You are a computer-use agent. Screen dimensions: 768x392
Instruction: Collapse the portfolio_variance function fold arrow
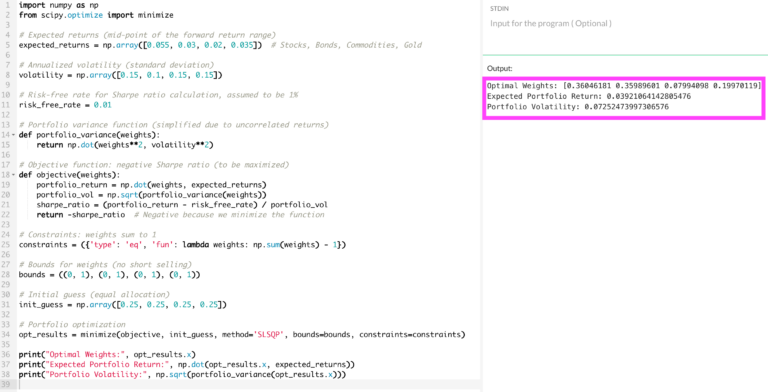pos(14,135)
